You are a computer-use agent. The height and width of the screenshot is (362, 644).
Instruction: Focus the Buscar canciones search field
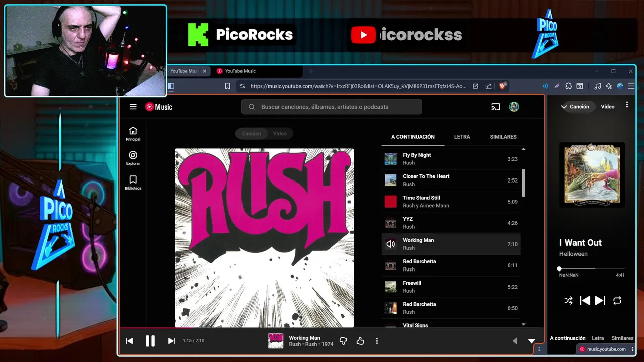(332, 107)
